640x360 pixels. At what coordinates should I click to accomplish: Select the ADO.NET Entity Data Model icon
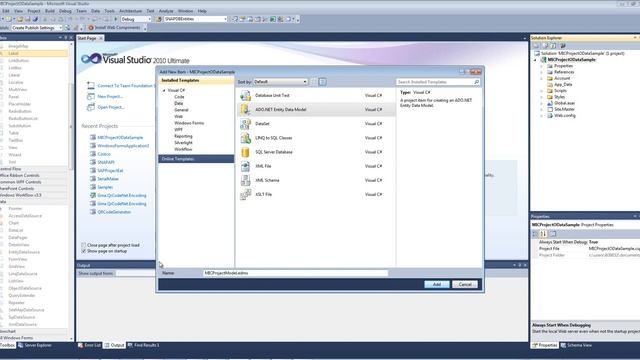(x=245, y=109)
